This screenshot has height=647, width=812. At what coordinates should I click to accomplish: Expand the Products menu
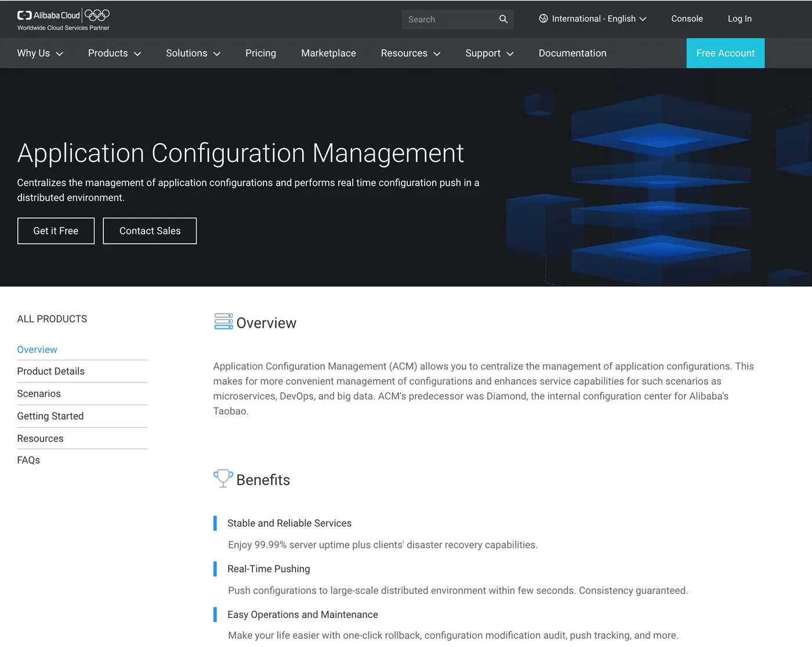point(115,53)
